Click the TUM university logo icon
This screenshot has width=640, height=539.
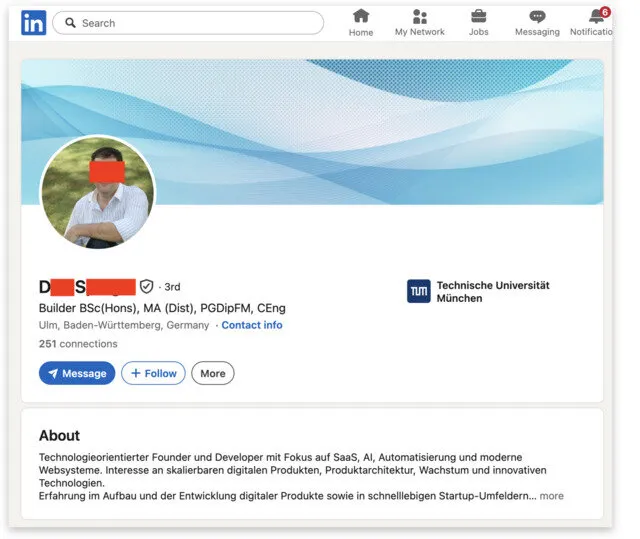point(418,291)
